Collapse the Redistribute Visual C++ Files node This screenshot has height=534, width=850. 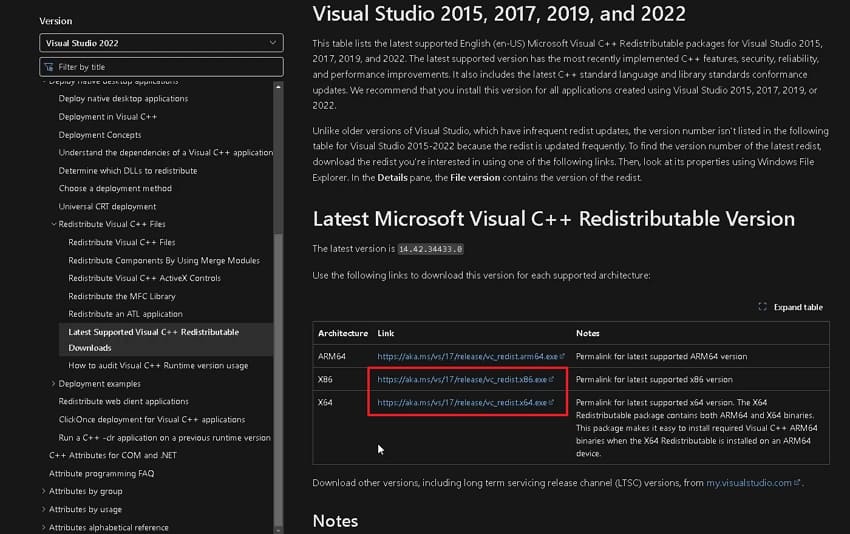pos(54,224)
